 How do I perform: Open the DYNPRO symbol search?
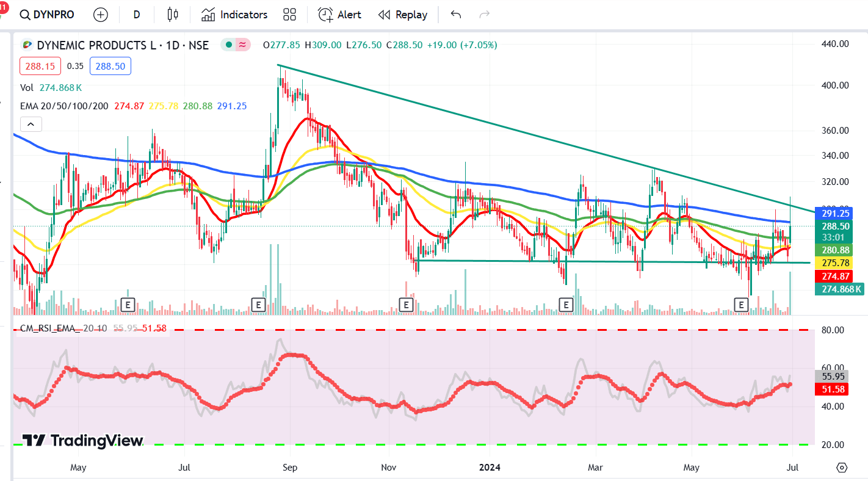click(x=47, y=15)
